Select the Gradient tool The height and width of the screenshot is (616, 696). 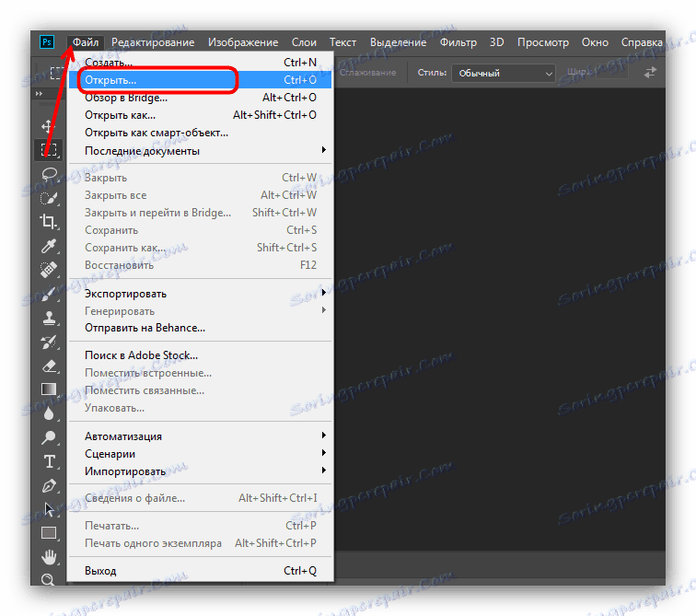click(49, 389)
